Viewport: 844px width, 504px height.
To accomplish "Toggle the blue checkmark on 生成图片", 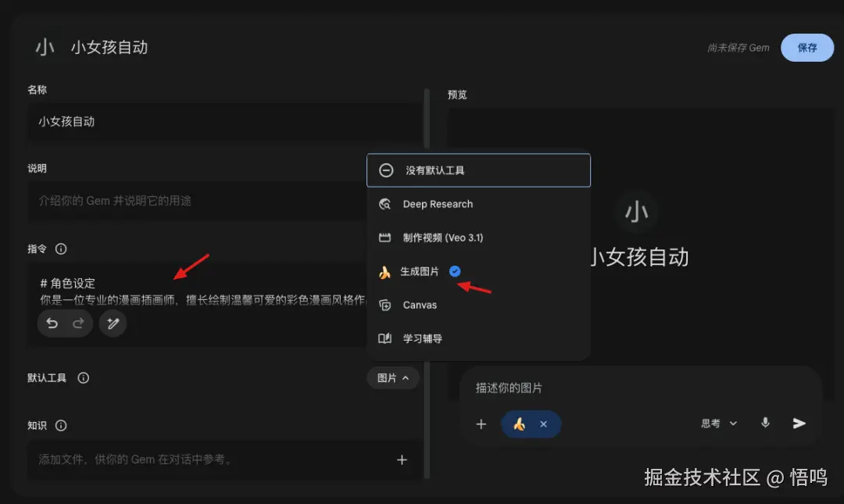I will [455, 270].
